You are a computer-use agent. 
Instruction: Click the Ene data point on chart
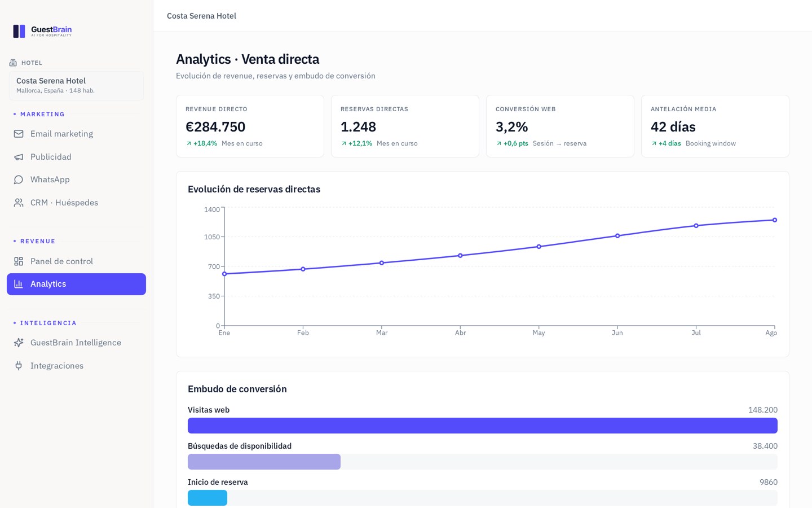click(224, 274)
